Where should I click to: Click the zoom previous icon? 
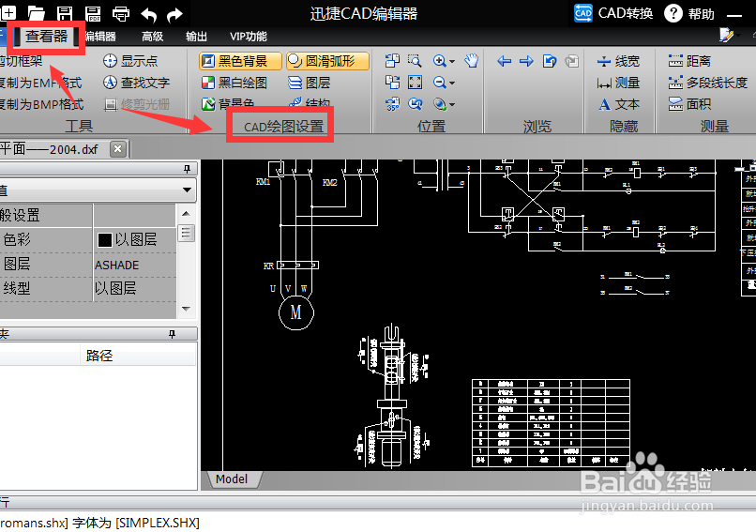tap(416, 104)
